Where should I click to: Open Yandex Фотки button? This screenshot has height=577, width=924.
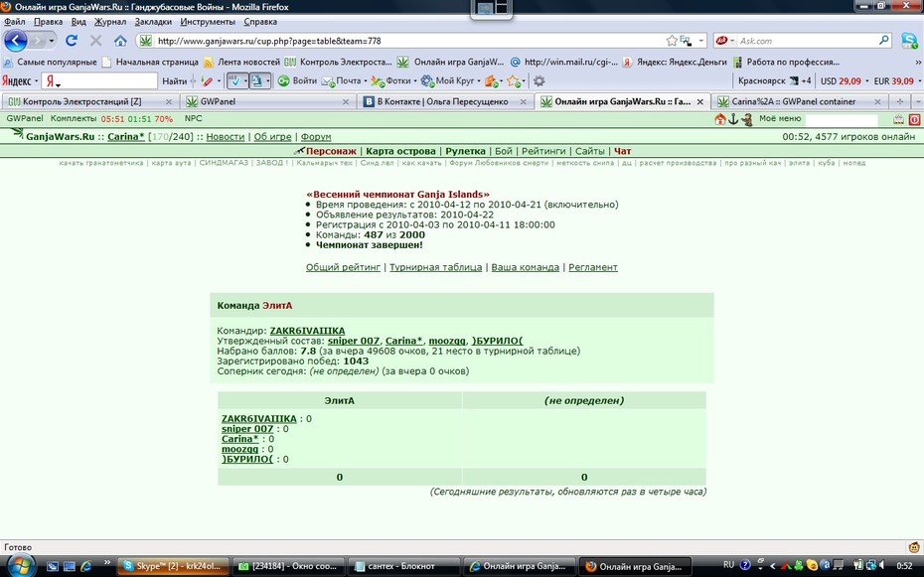(x=391, y=80)
